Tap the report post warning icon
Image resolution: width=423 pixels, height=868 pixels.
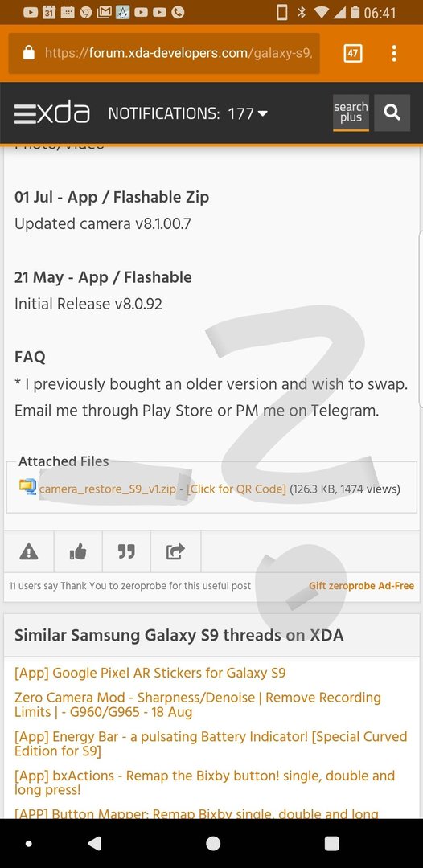tap(29, 551)
